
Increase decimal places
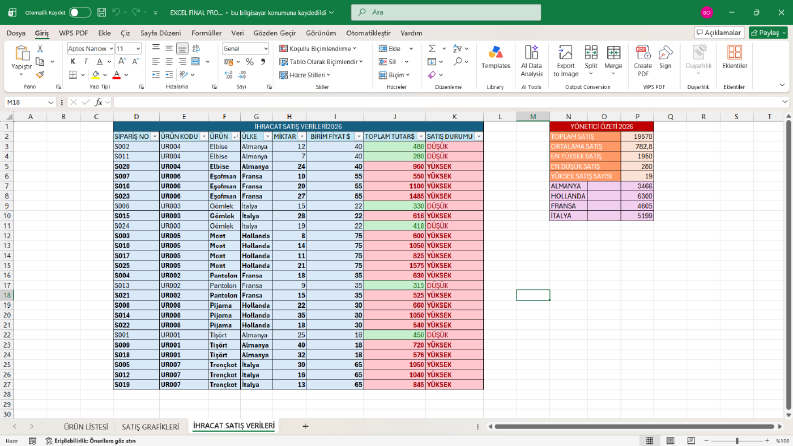click(229, 75)
